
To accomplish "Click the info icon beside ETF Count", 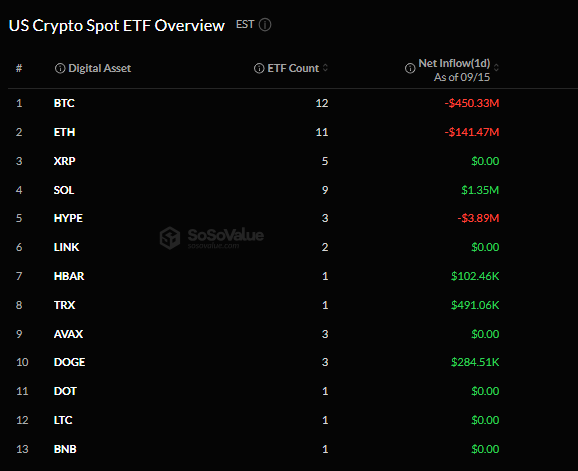I will [259, 68].
